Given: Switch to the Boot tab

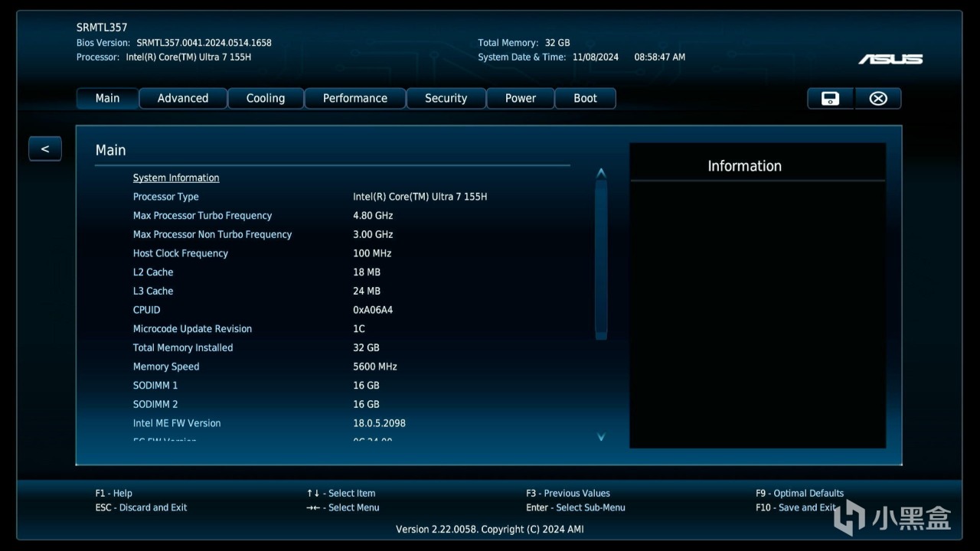Looking at the screenshot, I should click(586, 98).
